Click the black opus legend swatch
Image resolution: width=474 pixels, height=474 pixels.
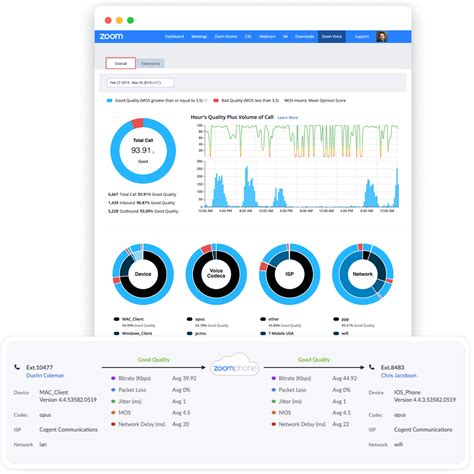click(190, 319)
